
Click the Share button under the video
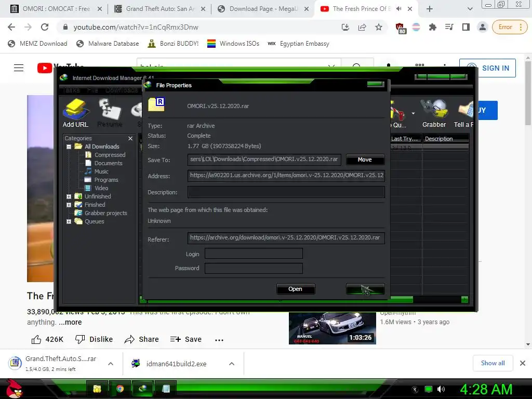[x=141, y=339]
